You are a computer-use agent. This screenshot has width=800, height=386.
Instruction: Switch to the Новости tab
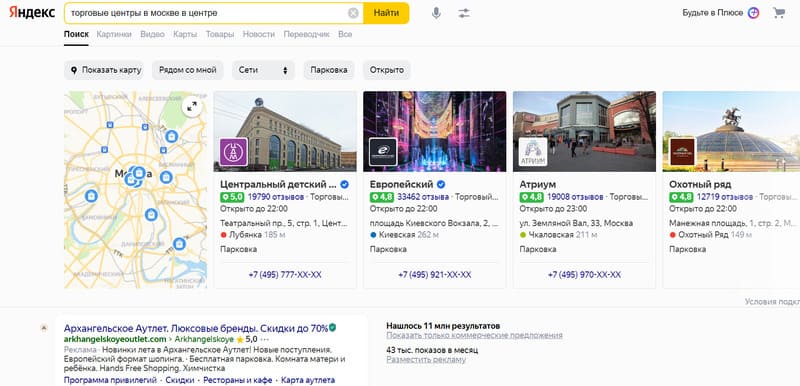pyautogui.click(x=259, y=34)
